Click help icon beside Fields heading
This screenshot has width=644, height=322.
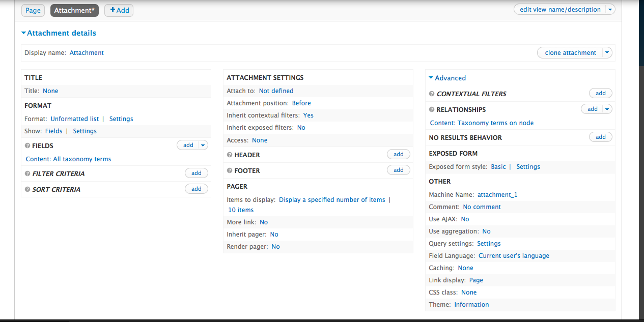[27, 146]
